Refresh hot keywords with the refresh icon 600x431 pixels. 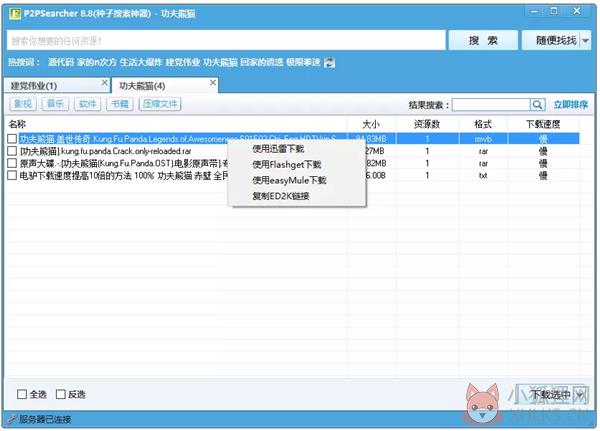pyautogui.click(x=329, y=62)
